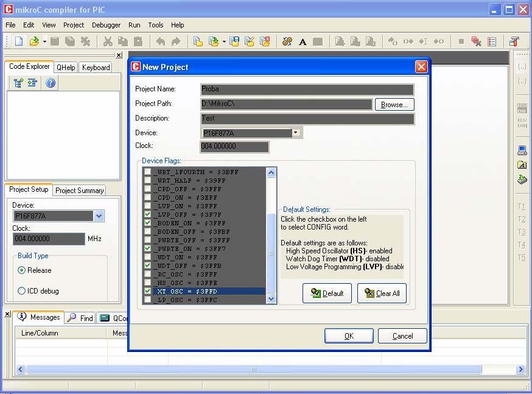Select the ICD debug build type
Viewport: 532px width, 394px height.
[x=22, y=291]
